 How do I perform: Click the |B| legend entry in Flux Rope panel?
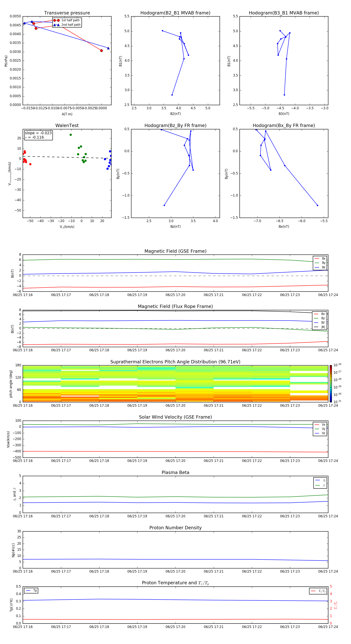[x=320, y=327]
